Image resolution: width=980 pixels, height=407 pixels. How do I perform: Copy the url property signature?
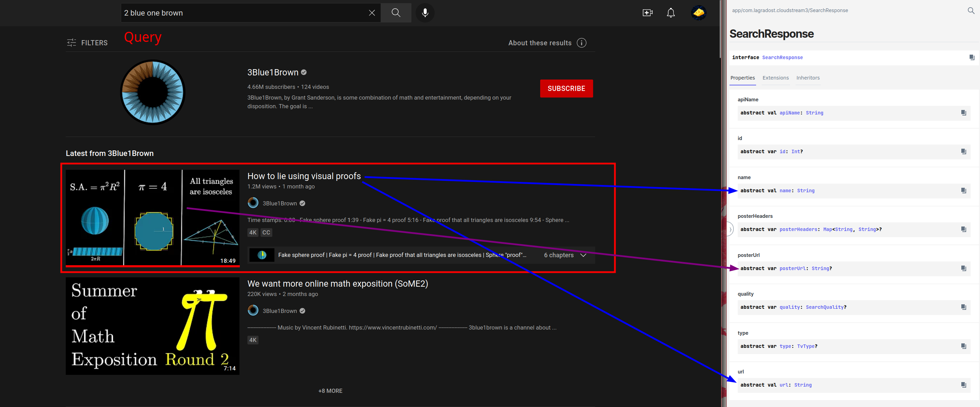963,385
